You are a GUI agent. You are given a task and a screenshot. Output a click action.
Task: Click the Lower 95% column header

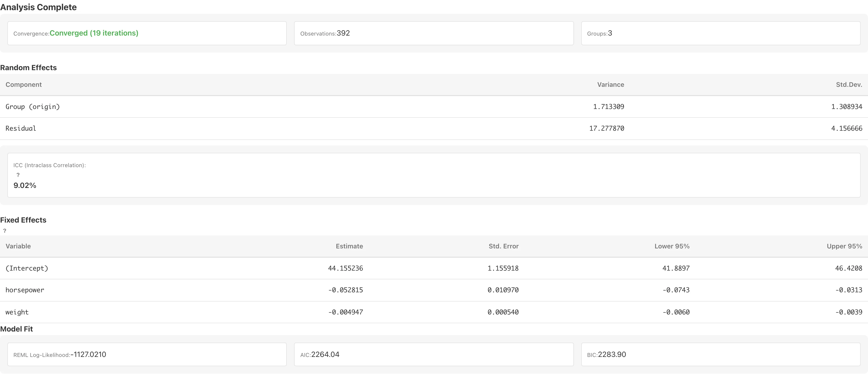coord(672,246)
